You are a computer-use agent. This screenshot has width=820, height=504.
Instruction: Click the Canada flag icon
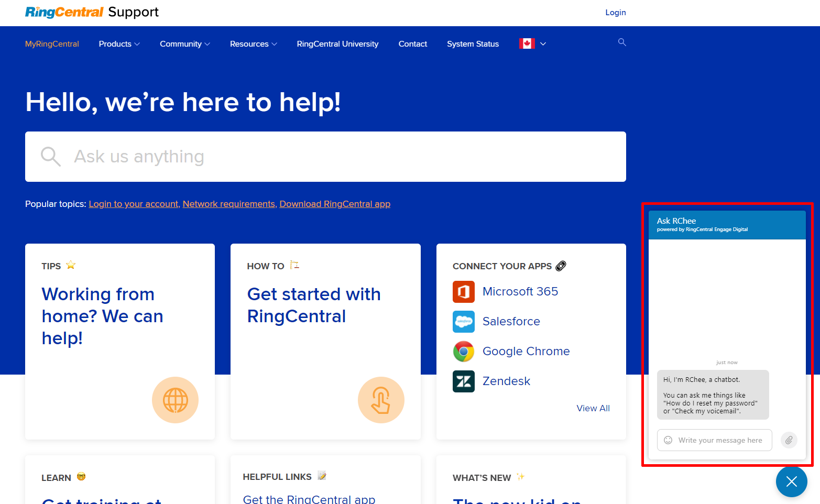click(527, 43)
